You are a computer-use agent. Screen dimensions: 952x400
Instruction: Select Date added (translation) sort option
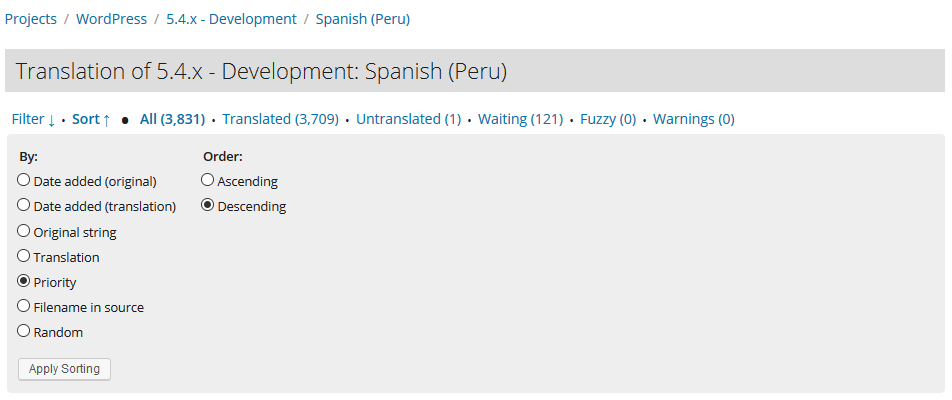[24, 206]
